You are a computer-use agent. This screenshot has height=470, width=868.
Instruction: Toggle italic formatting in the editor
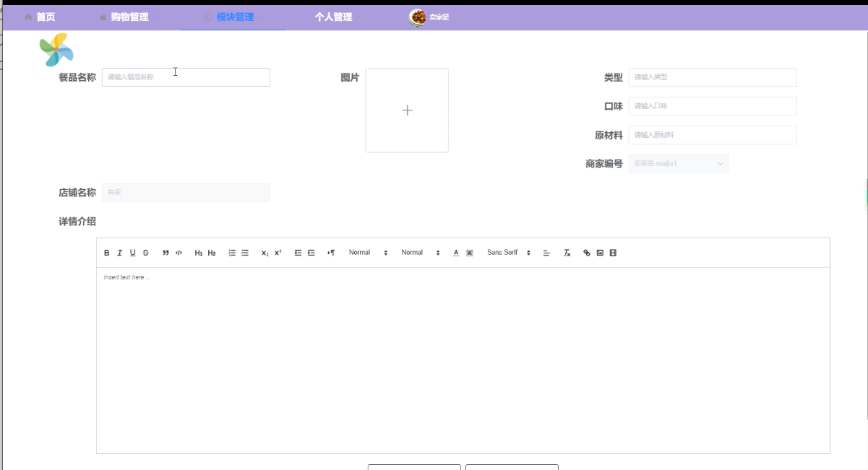(x=120, y=253)
